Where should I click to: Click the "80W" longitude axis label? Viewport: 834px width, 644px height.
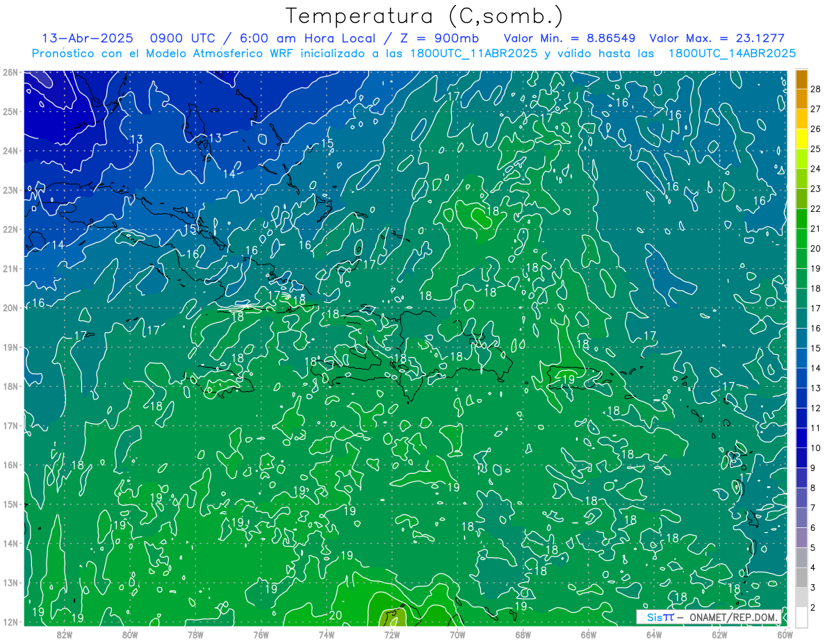pyautogui.click(x=130, y=634)
